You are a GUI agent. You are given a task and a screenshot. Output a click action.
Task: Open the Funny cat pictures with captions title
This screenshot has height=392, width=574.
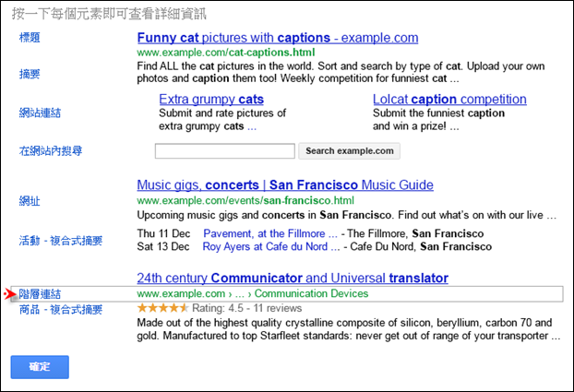tap(278, 38)
